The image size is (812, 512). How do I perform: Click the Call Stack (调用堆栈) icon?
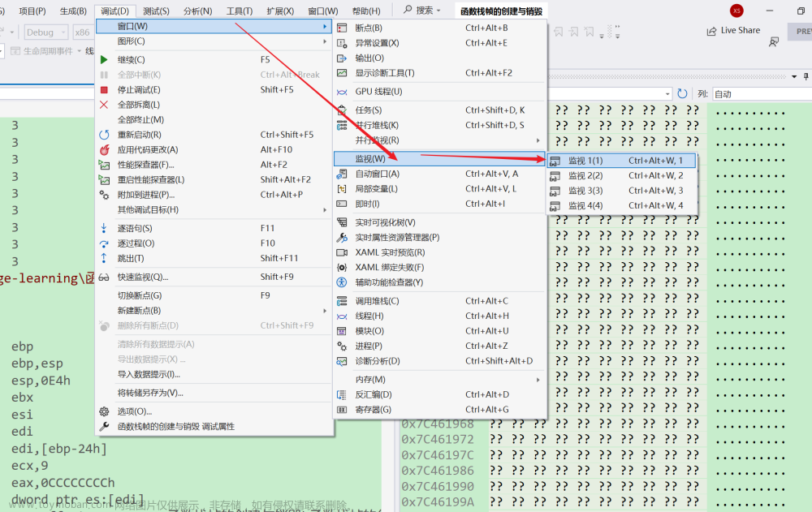point(342,301)
